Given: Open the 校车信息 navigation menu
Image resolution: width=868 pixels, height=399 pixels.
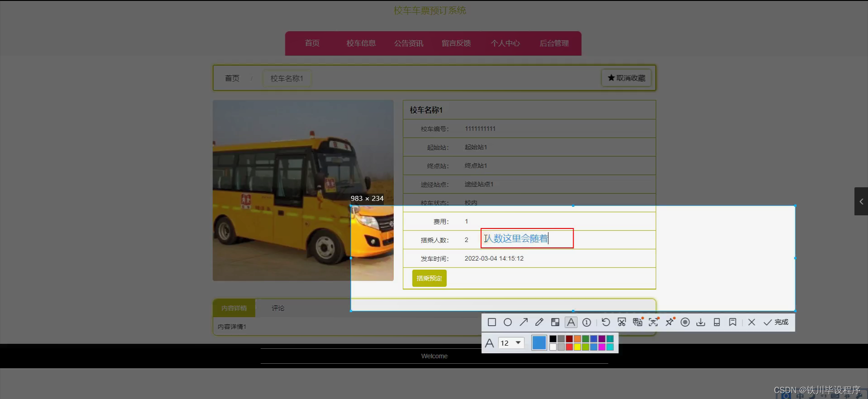Looking at the screenshot, I should (x=361, y=43).
